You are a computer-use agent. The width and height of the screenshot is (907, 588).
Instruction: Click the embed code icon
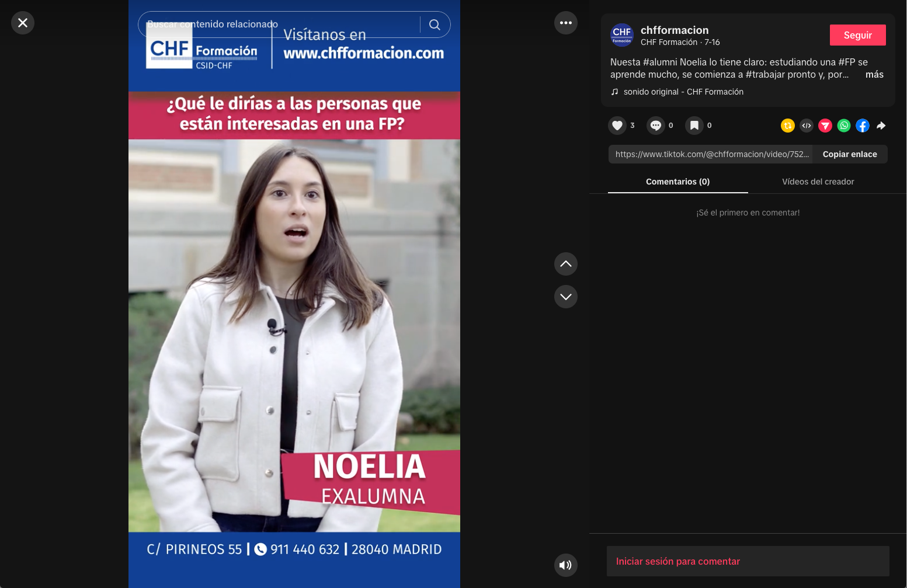click(807, 126)
